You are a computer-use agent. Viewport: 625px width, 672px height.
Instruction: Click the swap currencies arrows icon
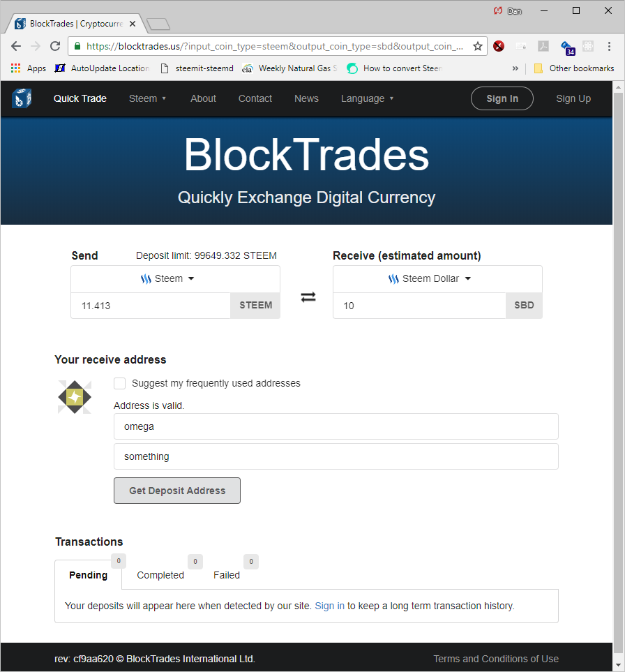[x=308, y=297]
